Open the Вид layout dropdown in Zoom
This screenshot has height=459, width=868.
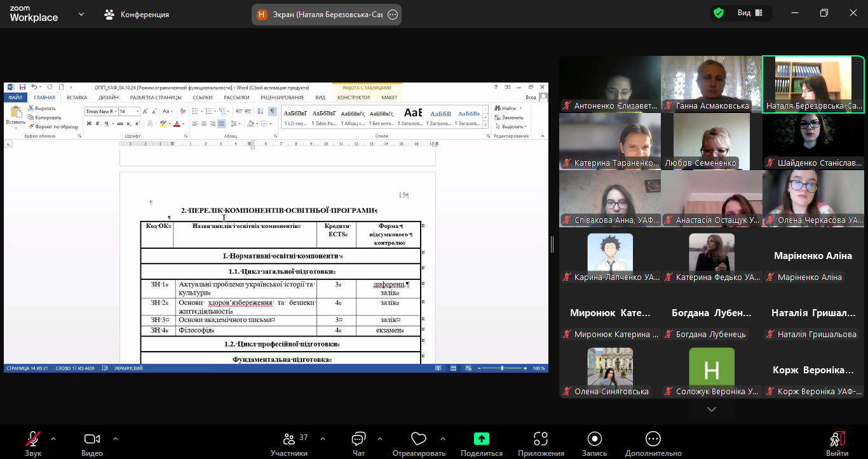[750, 13]
